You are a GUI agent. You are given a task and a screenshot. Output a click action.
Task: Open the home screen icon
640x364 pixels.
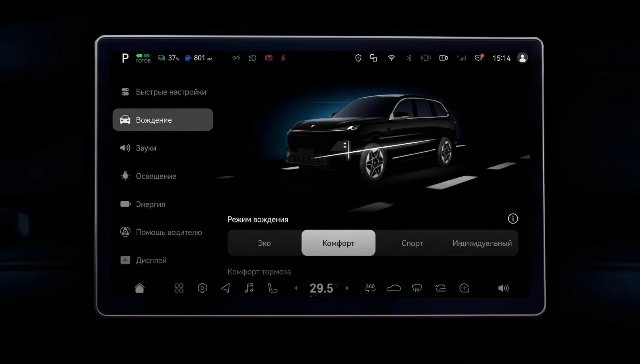point(139,288)
